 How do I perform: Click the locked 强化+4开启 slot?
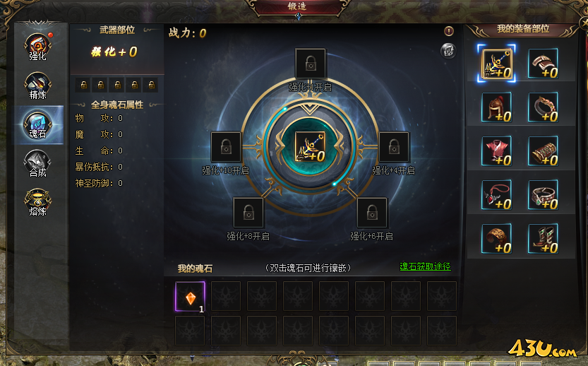pos(394,147)
